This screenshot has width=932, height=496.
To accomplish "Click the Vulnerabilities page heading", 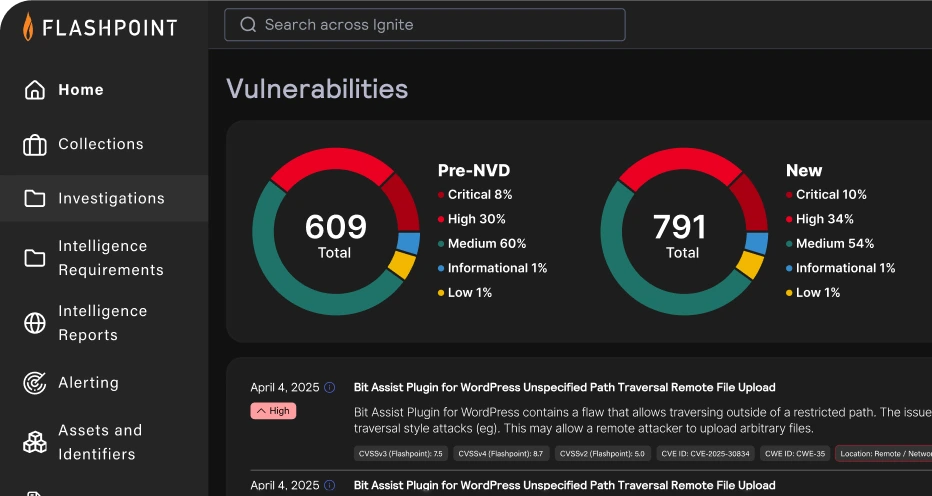I will (317, 89).
